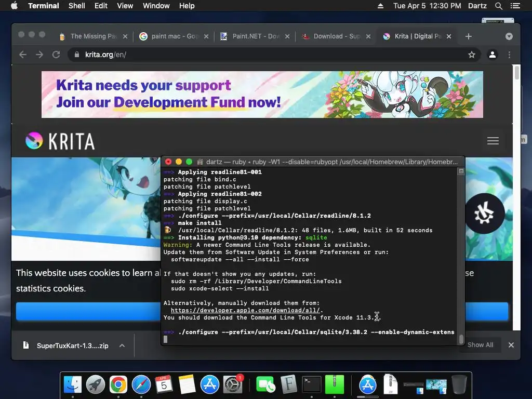
Task: Close the Paint.NET tab
Action: [x=287, y=36]
